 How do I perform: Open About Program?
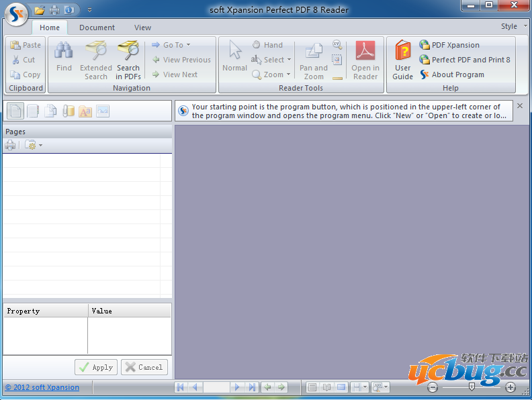coord(452,74)
